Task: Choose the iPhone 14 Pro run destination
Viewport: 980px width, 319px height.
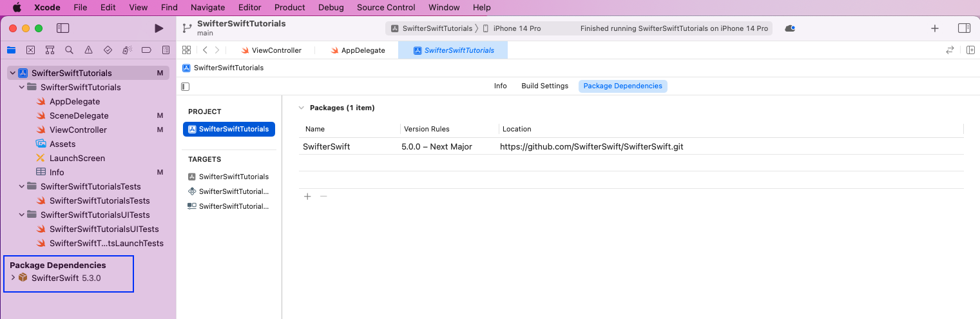Action: coord(512,28)
